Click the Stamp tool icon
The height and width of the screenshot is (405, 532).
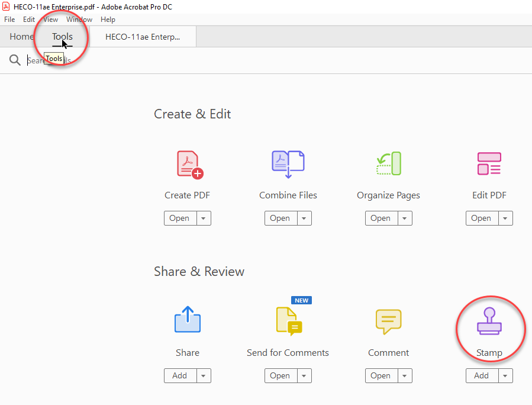tap(489, 321)
